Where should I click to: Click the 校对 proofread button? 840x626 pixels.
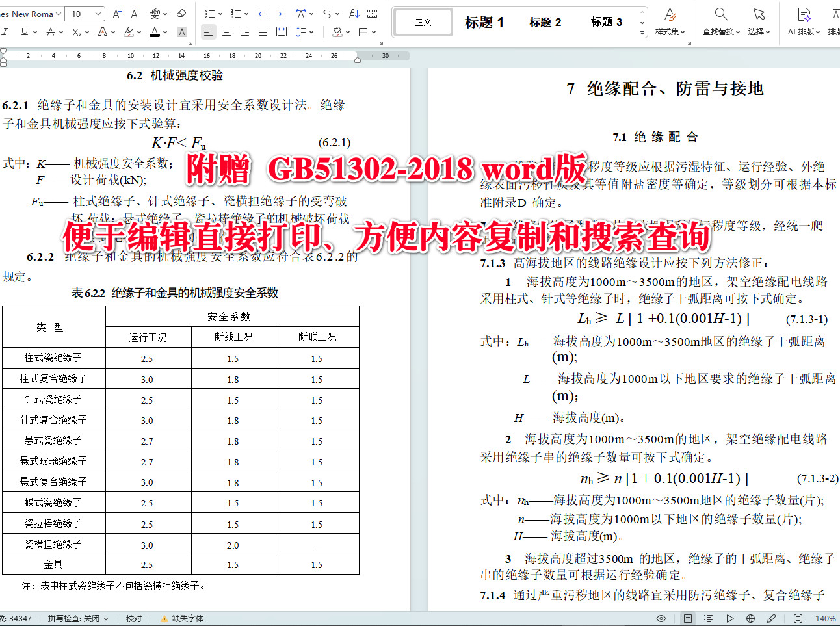[x=133, y=618]
